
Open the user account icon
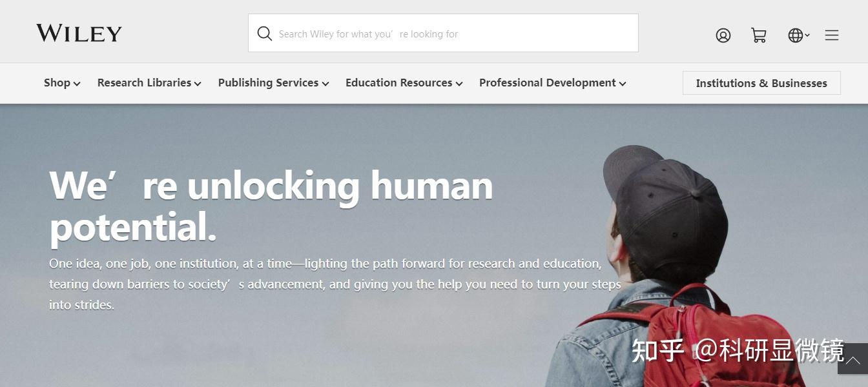point(723,35)
